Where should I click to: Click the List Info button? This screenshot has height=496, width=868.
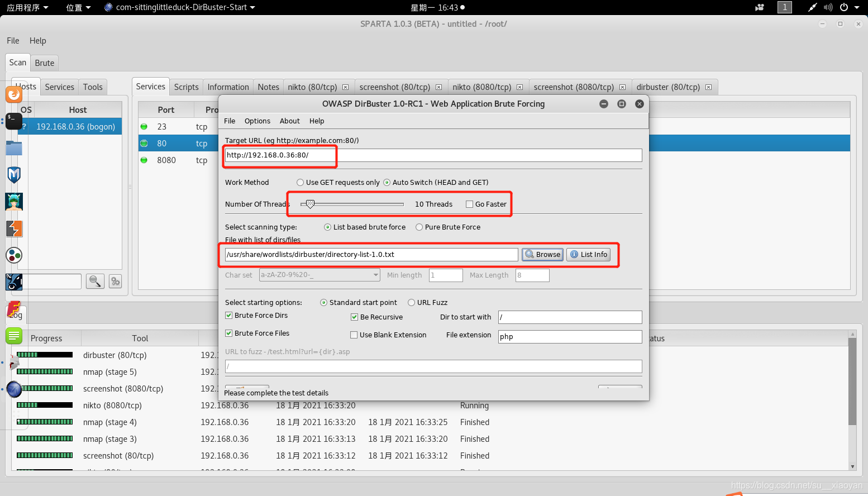(x=589, y=255)
